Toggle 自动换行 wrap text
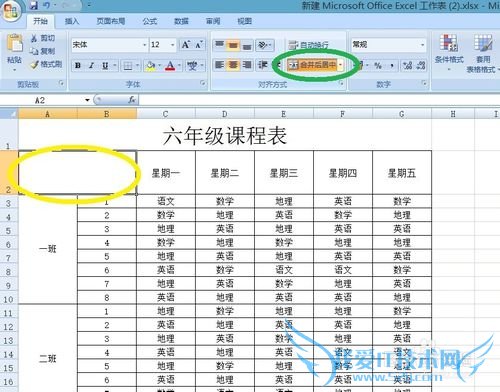 [x=308, y=45]
